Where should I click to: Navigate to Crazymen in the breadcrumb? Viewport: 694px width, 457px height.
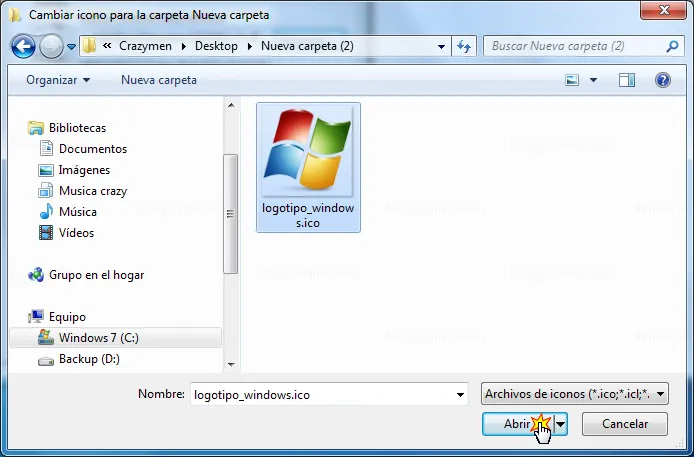pyautogui.click(x=145, y=46)
